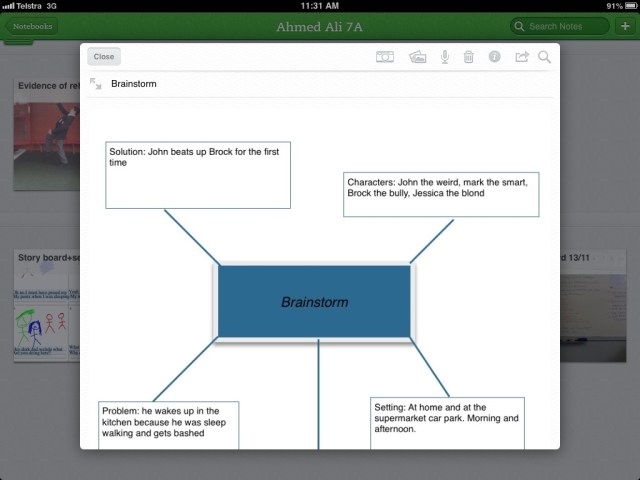This screenshot has height=480, width=640.
Task: Open the share note icon
Action: (521, 58)
